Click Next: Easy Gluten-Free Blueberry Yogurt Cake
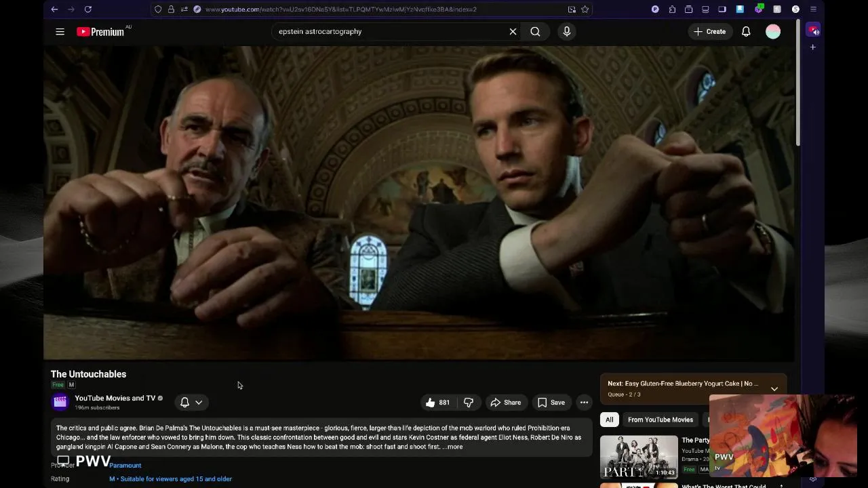Image resolution: width=868 pixels, height=488 pixels. click(683, 384)
